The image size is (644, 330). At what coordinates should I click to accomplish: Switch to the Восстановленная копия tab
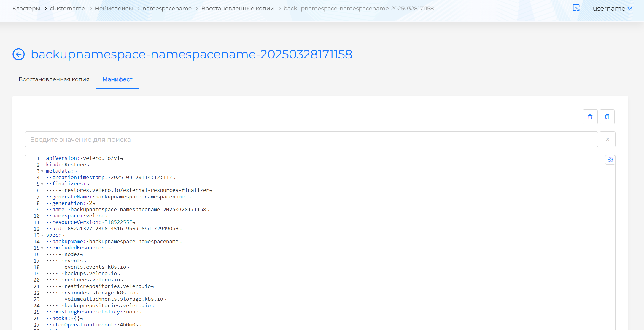[x=54, y=79]
